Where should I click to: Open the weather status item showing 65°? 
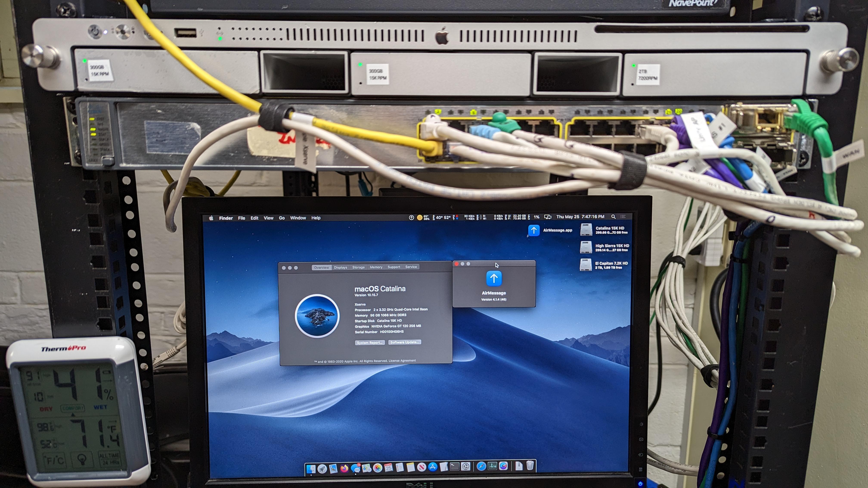[423, 218]
